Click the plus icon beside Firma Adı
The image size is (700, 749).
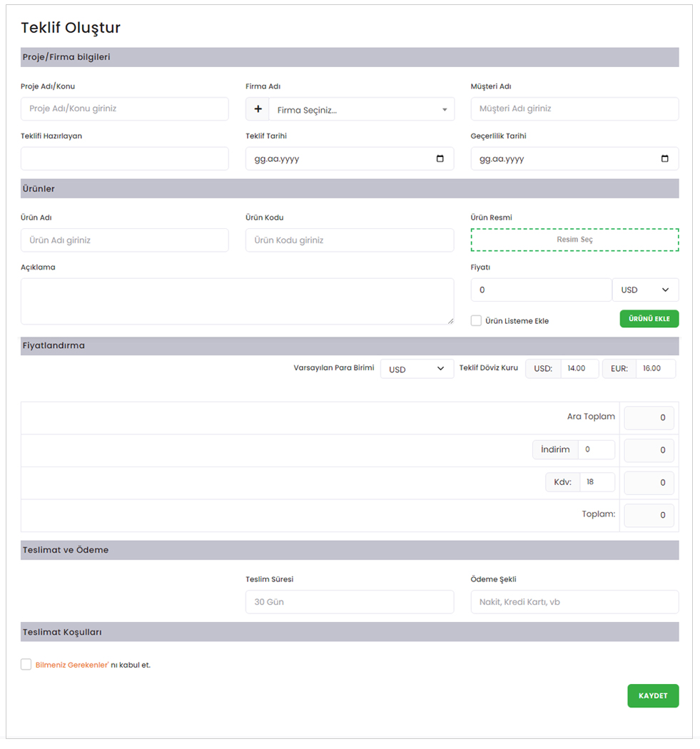pyautogui.click(x=257, y=110)
